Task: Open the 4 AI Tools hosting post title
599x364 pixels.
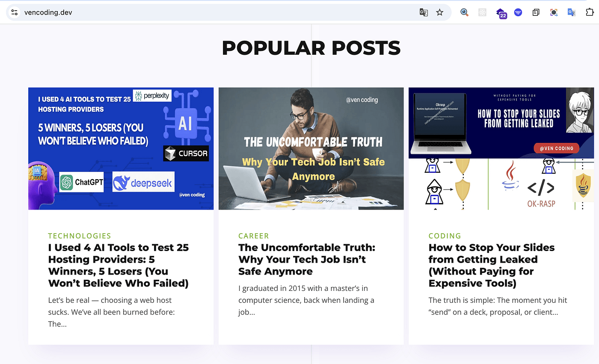Action: tap(119, 265)
